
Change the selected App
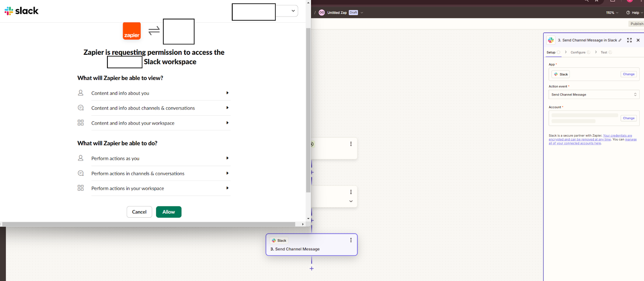point(629,74)
